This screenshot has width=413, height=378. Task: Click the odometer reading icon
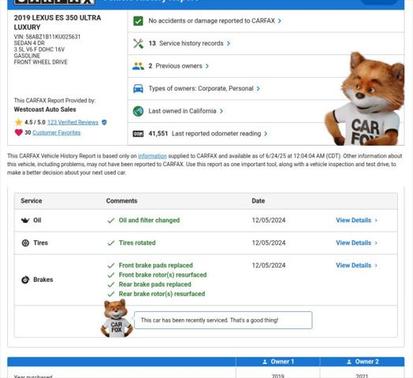(x=138, y=134)
